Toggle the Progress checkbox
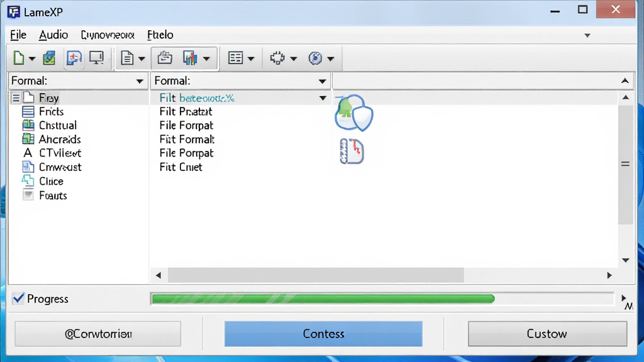 click(18, 299)
